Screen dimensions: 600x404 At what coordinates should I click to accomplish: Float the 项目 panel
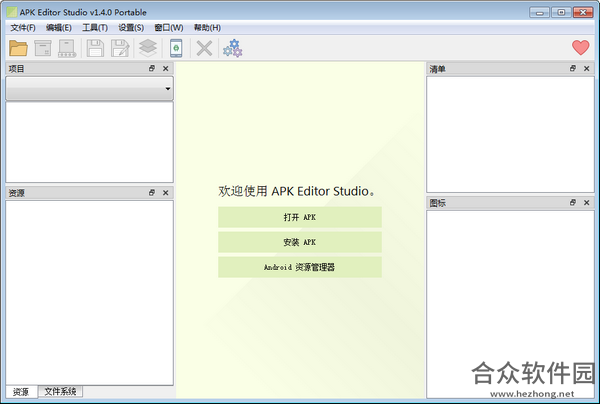(152, 68)
